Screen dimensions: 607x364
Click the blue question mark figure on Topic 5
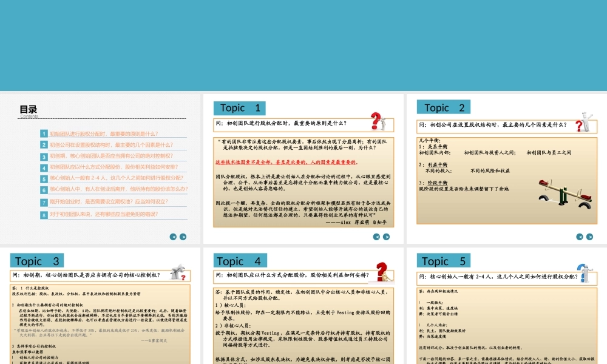(584, 274)
